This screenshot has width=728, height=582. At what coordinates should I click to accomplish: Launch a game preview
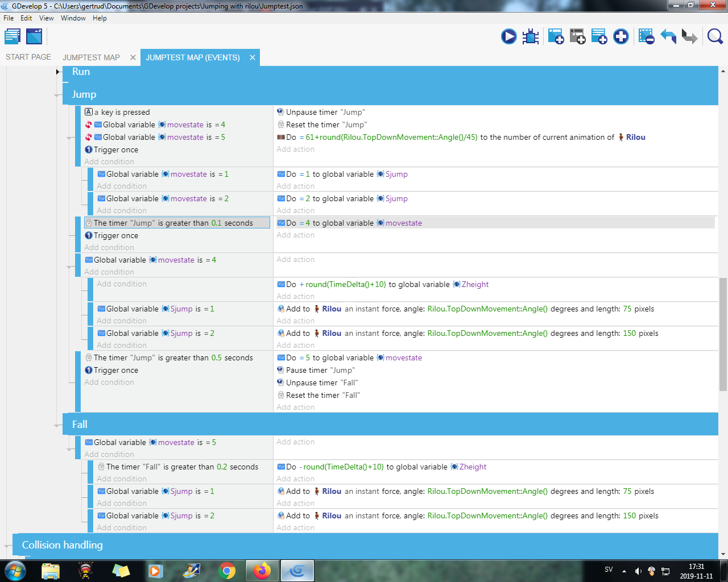508,36
